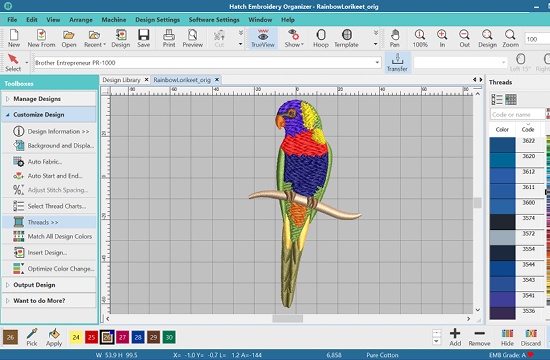
Task: Zoom to 100%
Action: tap(420, 38)
